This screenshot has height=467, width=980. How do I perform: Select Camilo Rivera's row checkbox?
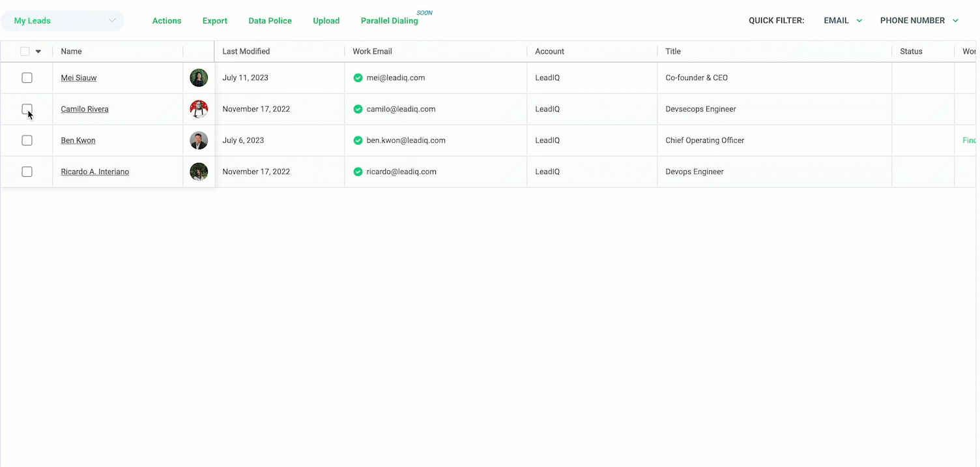pyautogui.click(x=27, y=109)
